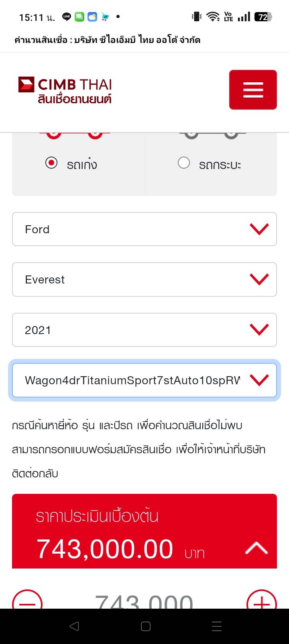Click the CIMB Thai logo
Image resolution: width=289 pixels, height=644 pixels.
click(x=65, y=90)
